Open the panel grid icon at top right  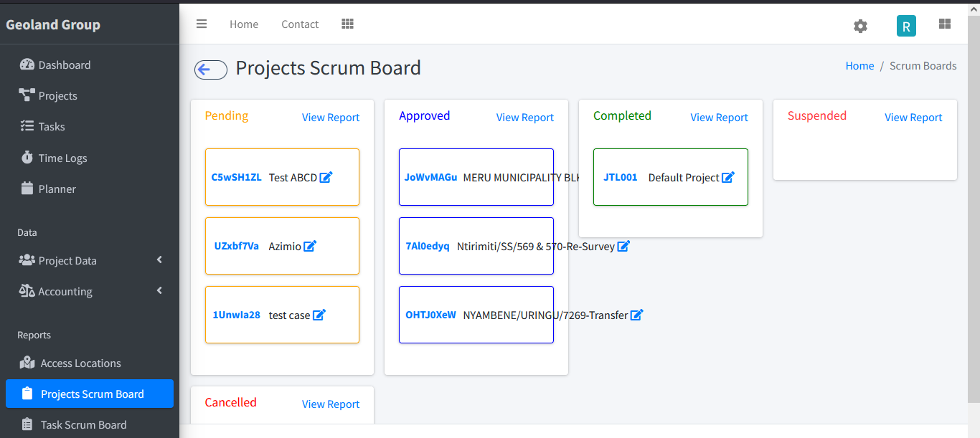pos(944,24)
